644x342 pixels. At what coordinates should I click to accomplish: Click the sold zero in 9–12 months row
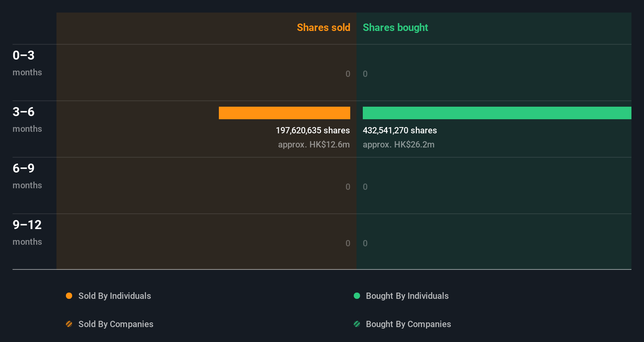pos(348,244)
